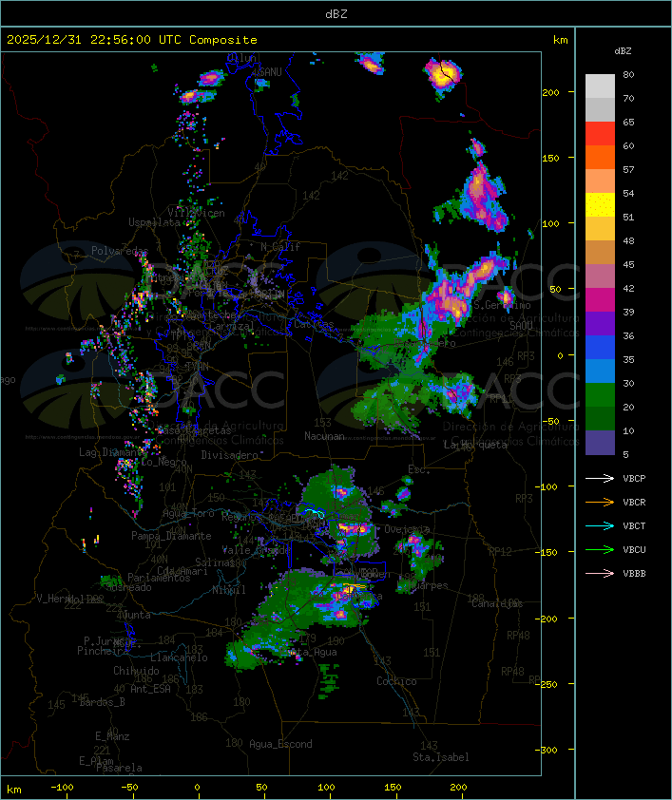Click the Uspallata label on the map
This screenshot has height=800, width=672.
pyautogui.click(x=154, y=222)
